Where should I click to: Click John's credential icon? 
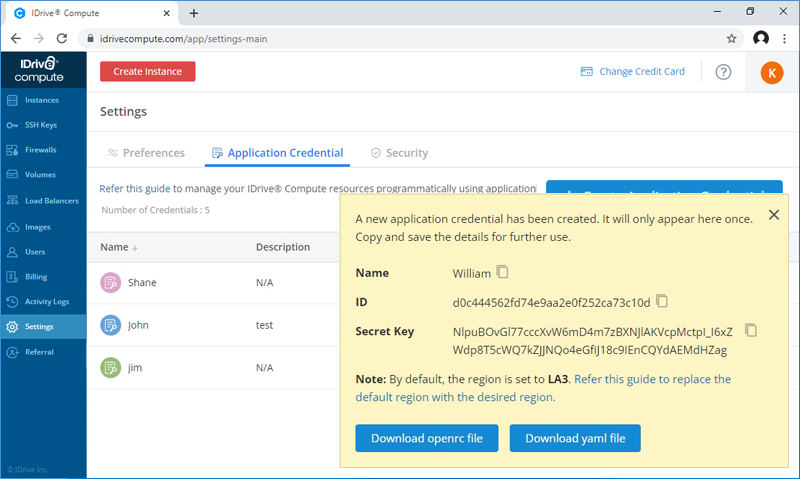point(110,325)
